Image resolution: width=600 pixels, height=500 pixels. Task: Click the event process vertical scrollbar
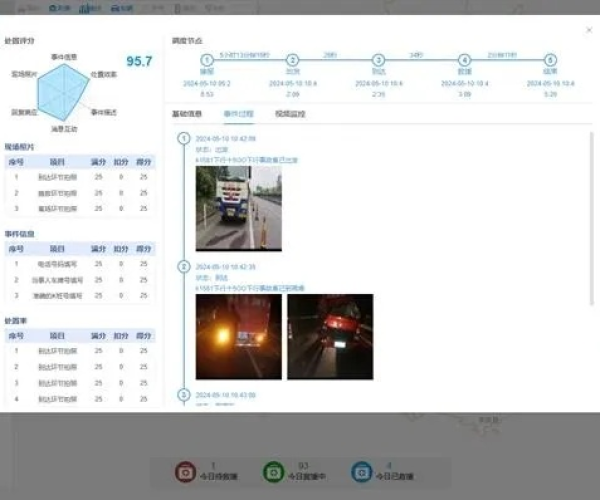(x=592, y=218)
